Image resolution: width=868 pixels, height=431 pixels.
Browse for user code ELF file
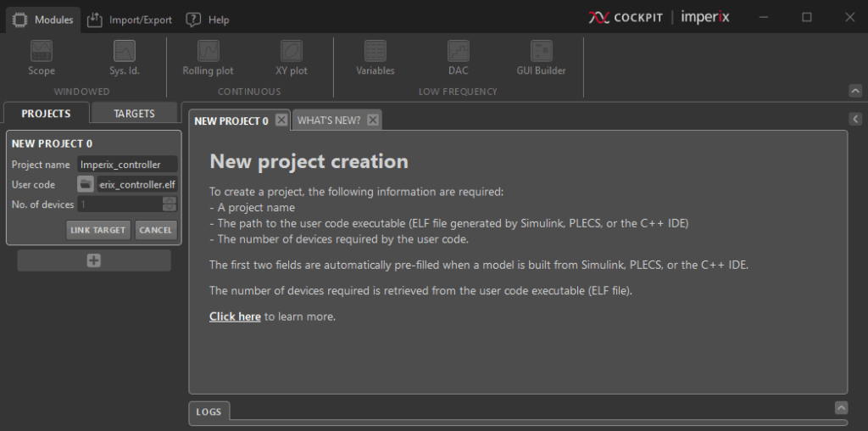(x=86, y=184)
